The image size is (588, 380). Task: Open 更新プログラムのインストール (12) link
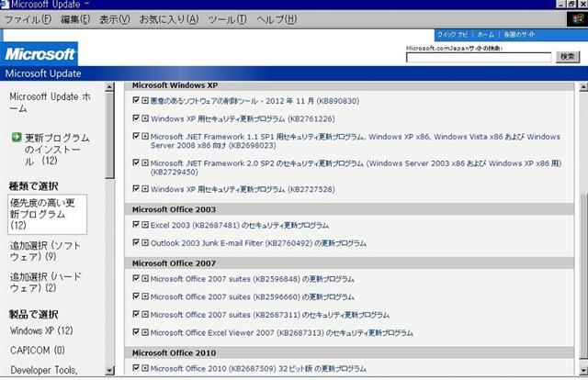pyautogui.click(x=57, y=149)
